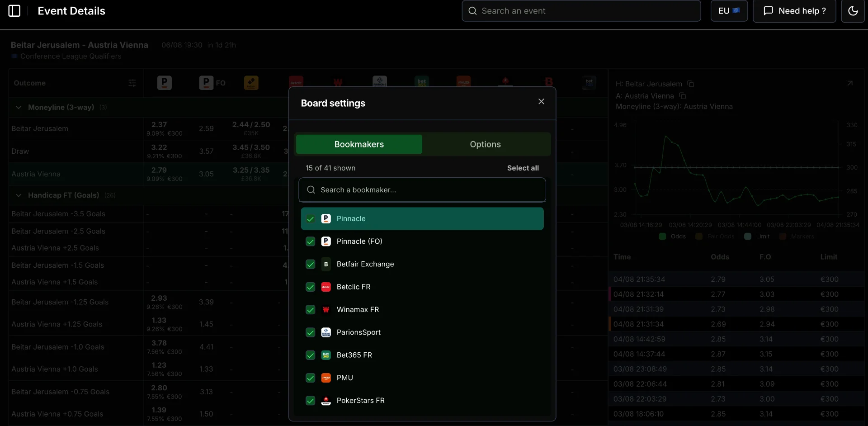Collapse the Moneyline (3-way) section
This screenshot has width=868, height=426.
19,107
